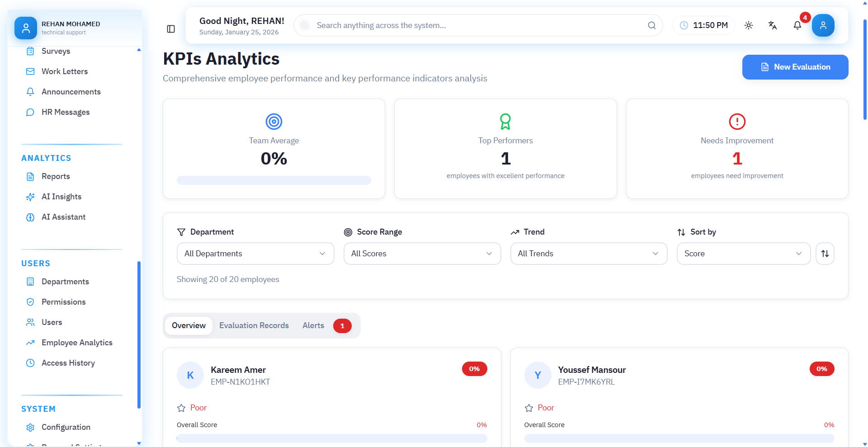Open the All Scores range dropdown
This screenshot has height=447, width=868.
tap(422, 254)
